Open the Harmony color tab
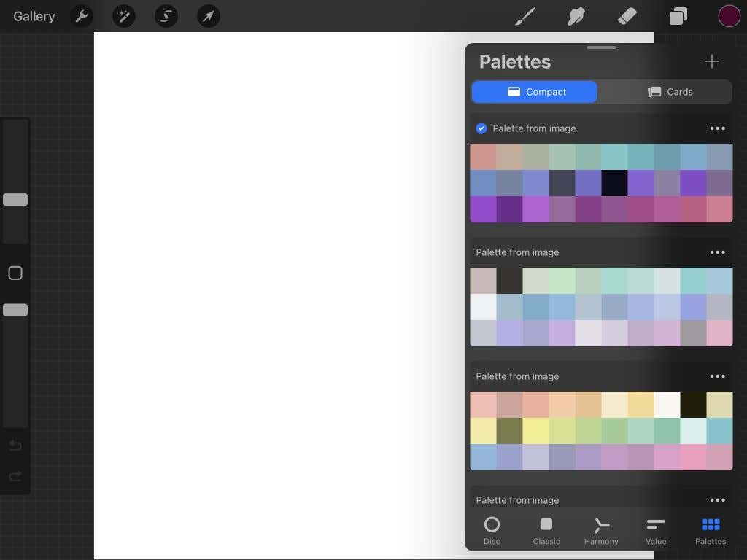 click(601, 531)
